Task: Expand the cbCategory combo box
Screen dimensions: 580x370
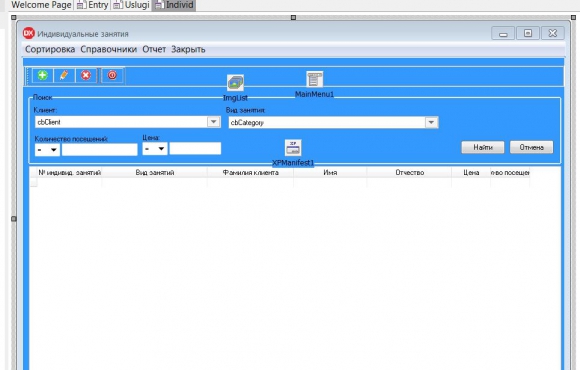Action: pyautogui.click(x=431, y=122)
